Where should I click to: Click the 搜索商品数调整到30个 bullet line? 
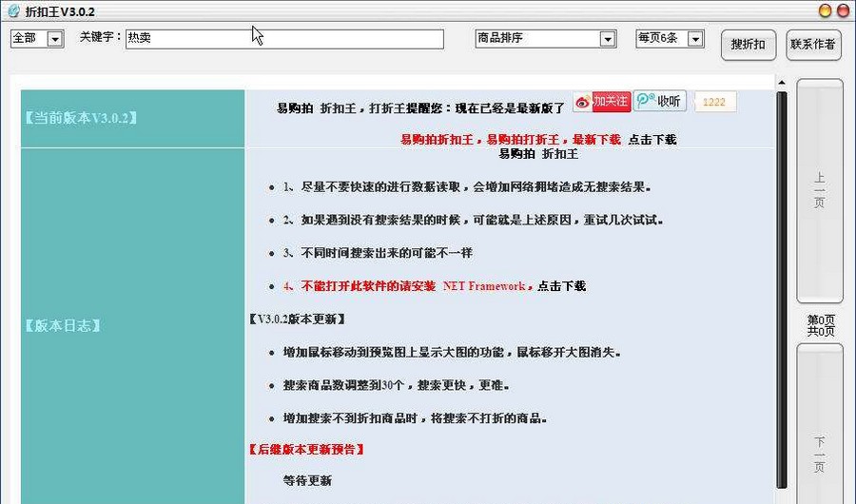397,385
